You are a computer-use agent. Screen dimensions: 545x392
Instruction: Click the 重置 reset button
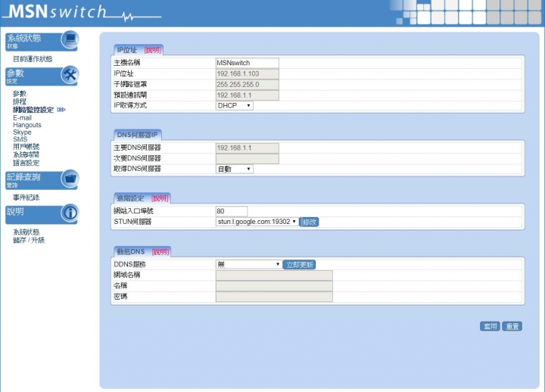(512, 326)
